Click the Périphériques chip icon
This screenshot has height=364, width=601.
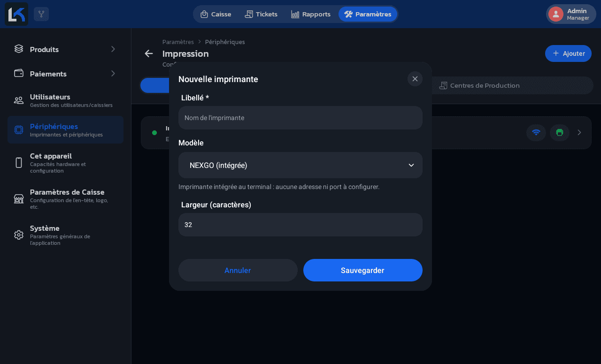tap(19, 130)
